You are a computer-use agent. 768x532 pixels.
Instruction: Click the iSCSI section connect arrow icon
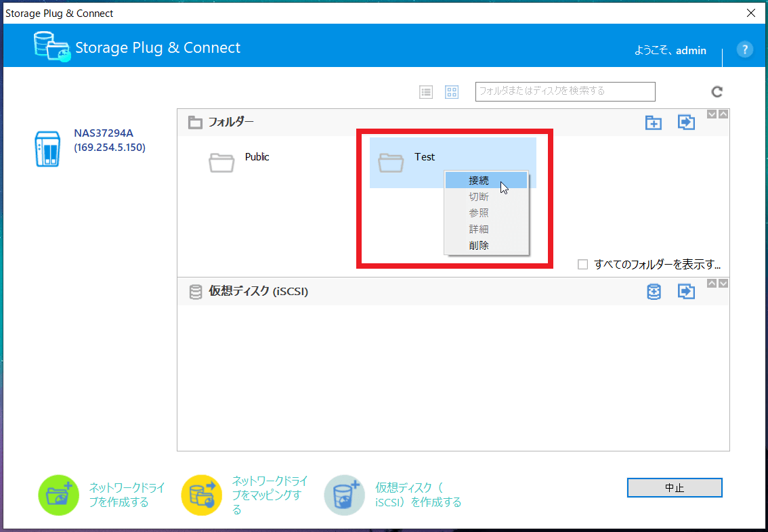[x=686, y=292]
